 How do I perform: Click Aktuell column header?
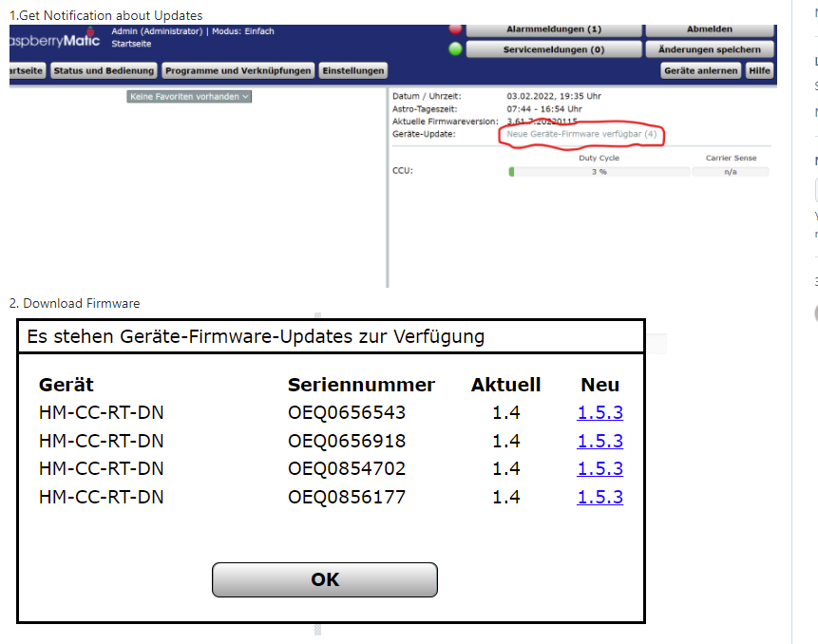506,385
